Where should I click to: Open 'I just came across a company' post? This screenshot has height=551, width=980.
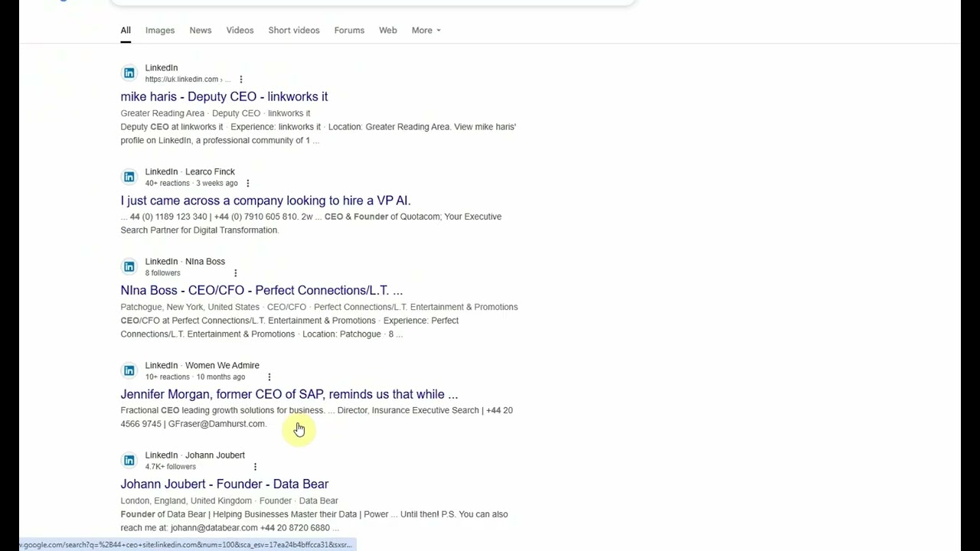click(266, 201)
